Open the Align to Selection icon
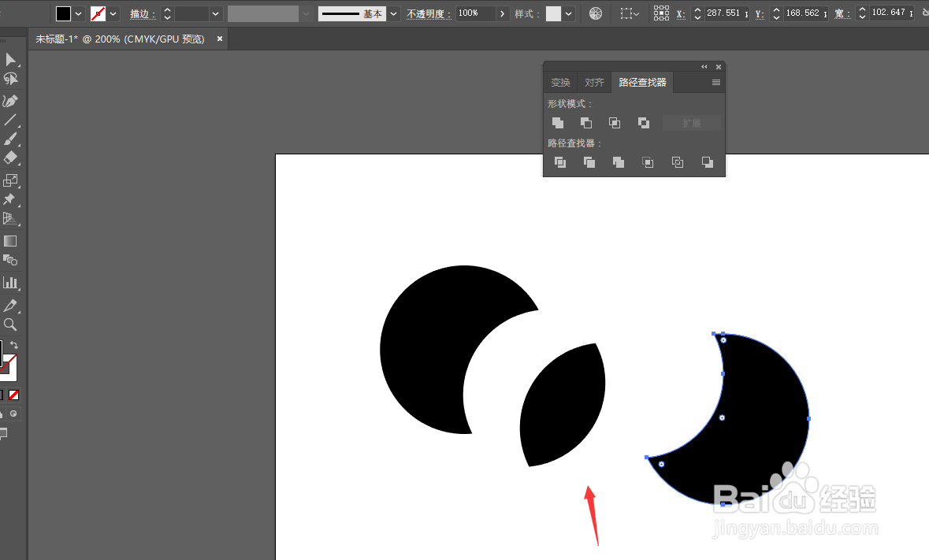Image resolution: width=929 pixels, height=560 pixels. click(630, 13)
